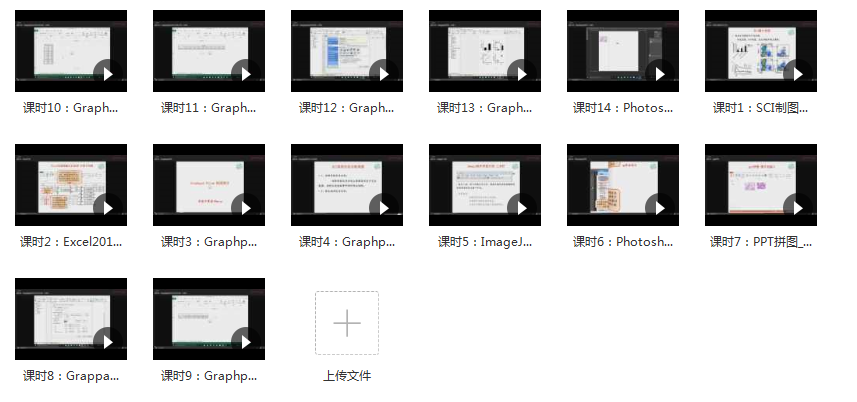
Task: Select the 课时11：Graph... file name
Action: coord(209,108)
